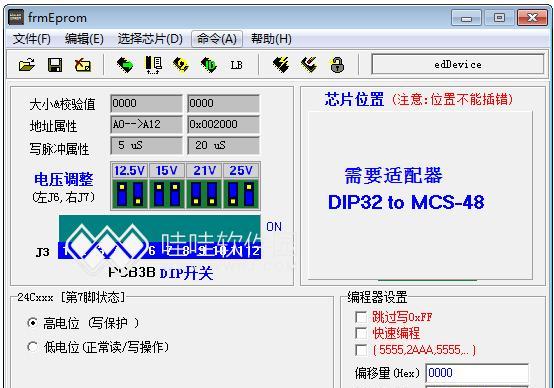Click the DIP32 to MCS-48 adapter text
The image size is (554, 388).
[x=406, y=202]
